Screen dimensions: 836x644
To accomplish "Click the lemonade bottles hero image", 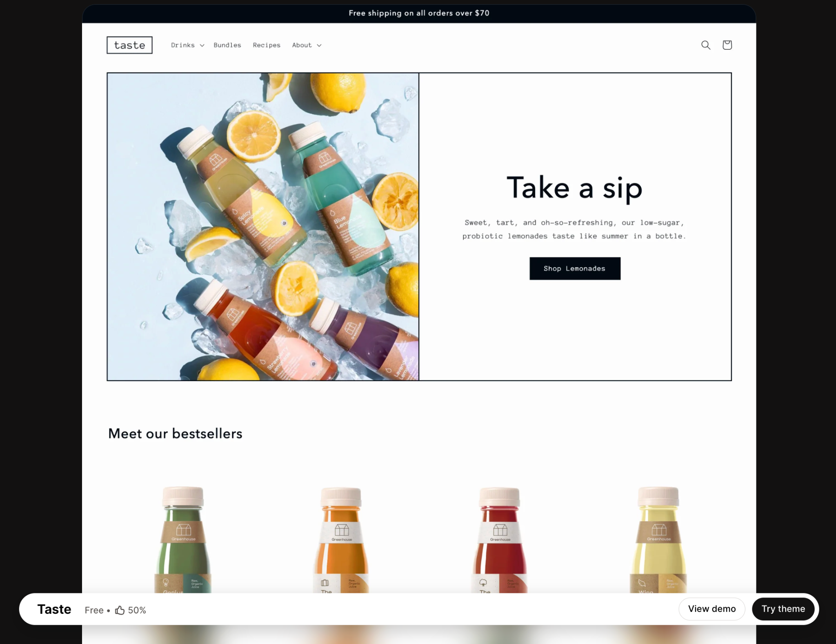I will (x=263, y=227).
